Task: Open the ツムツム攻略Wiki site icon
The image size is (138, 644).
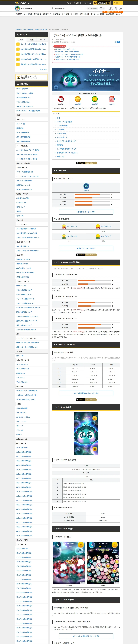Action: click(x=17, y=8)
